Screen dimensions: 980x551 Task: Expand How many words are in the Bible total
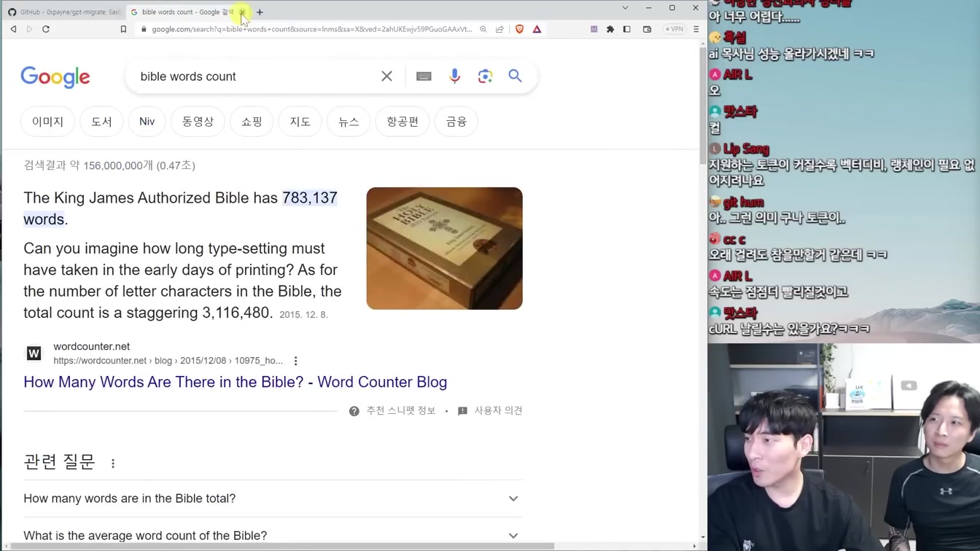[x=273, y=499]
